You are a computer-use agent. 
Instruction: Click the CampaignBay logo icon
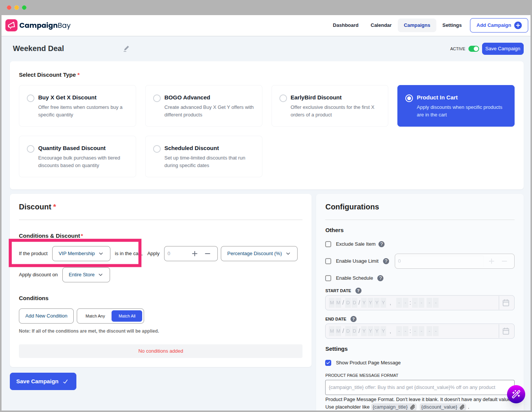pyautogui.click(x=11, y=25)
